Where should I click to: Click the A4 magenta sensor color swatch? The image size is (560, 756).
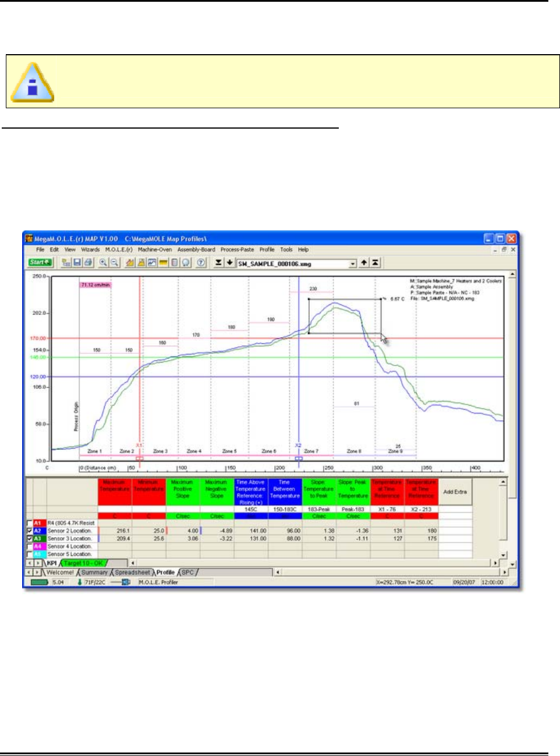pyautogui.click(x=40, y=546)
